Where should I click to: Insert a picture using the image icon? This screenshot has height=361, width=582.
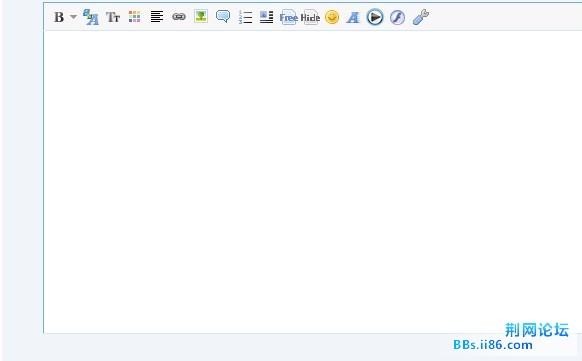pos(201,16)
